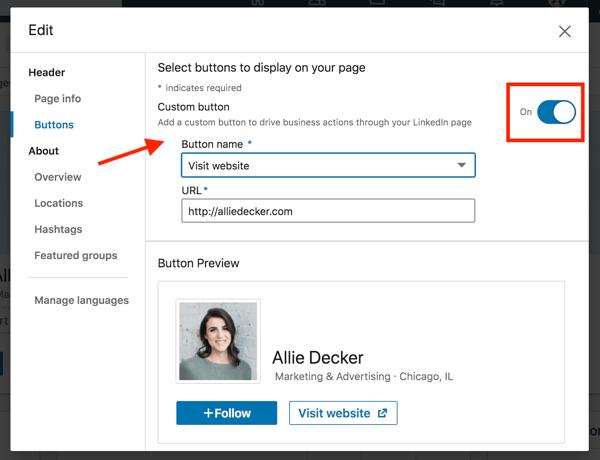This screenshot has width=600, height=460.
Task: Open the Featured groups section
Action: [x=75, y=255]
